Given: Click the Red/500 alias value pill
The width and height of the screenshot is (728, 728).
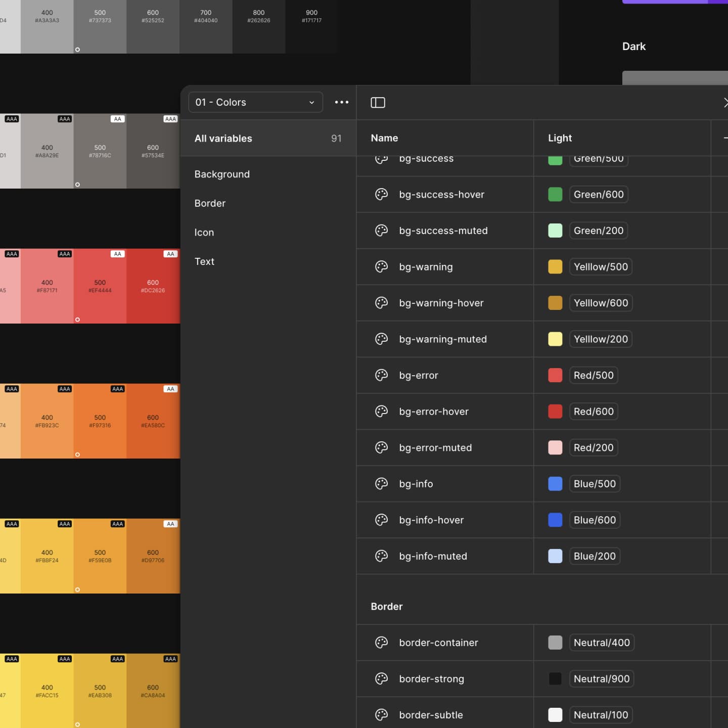Looking at the screenshot, I should click(593, 375).
